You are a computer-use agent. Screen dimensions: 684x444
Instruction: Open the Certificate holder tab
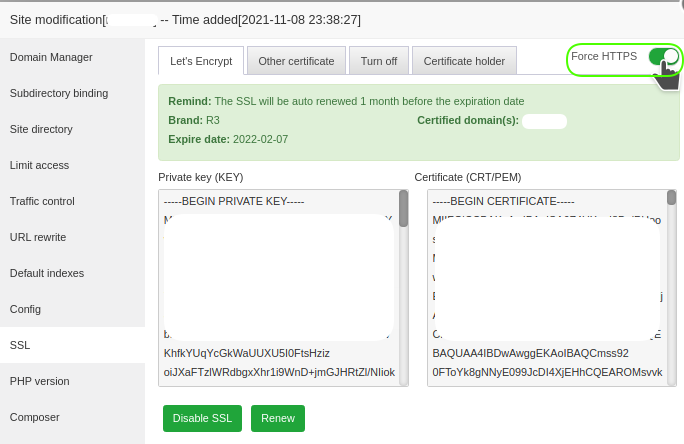click(464, 61)
